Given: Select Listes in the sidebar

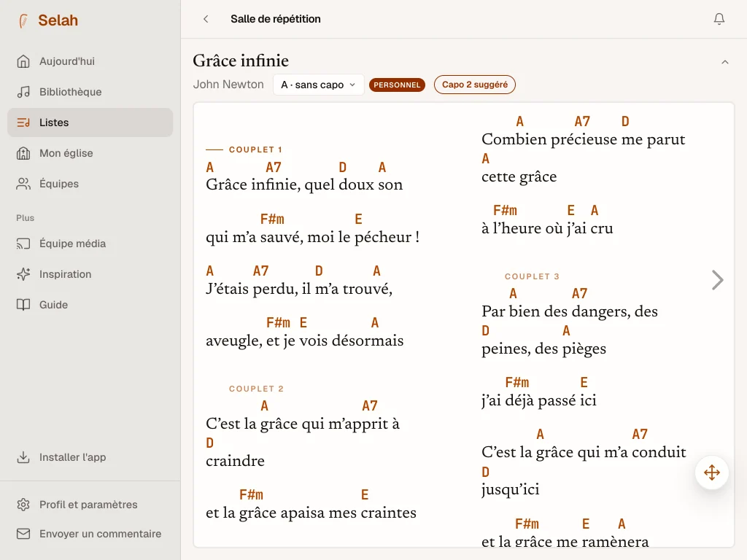Looking at the screenshot, I should click(x=90, y=122).
